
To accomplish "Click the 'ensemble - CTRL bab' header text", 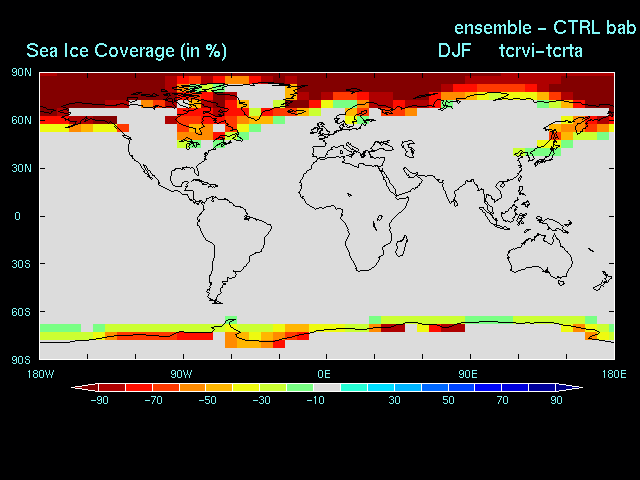I will [544, 27].
